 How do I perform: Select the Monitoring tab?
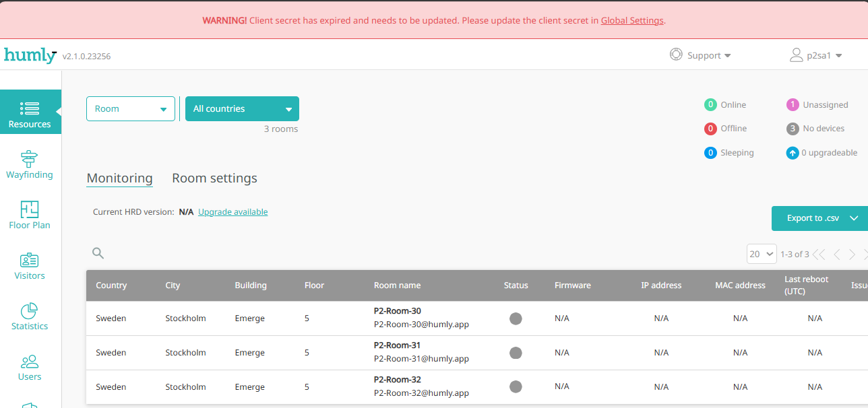[120, 178]
